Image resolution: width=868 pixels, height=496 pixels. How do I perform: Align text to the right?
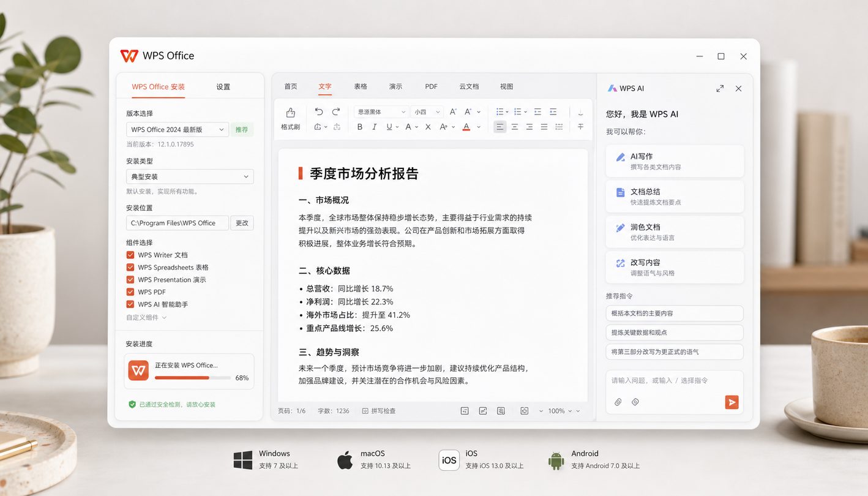[x=529, y=127]
